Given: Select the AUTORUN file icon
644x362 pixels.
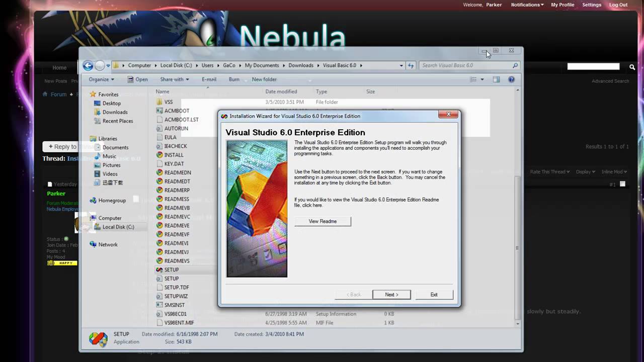Looking at the screenshot, I should coord(159,129).
